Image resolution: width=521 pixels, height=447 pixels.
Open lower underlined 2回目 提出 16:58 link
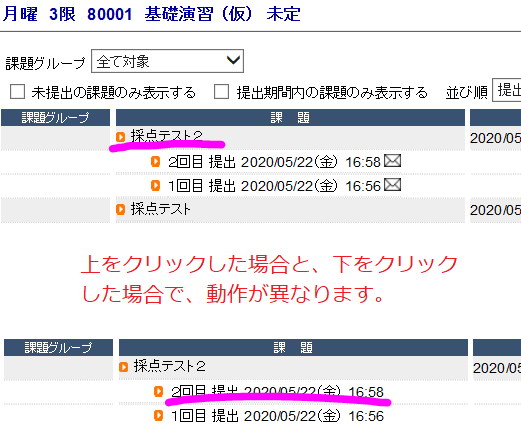(277, 392)
